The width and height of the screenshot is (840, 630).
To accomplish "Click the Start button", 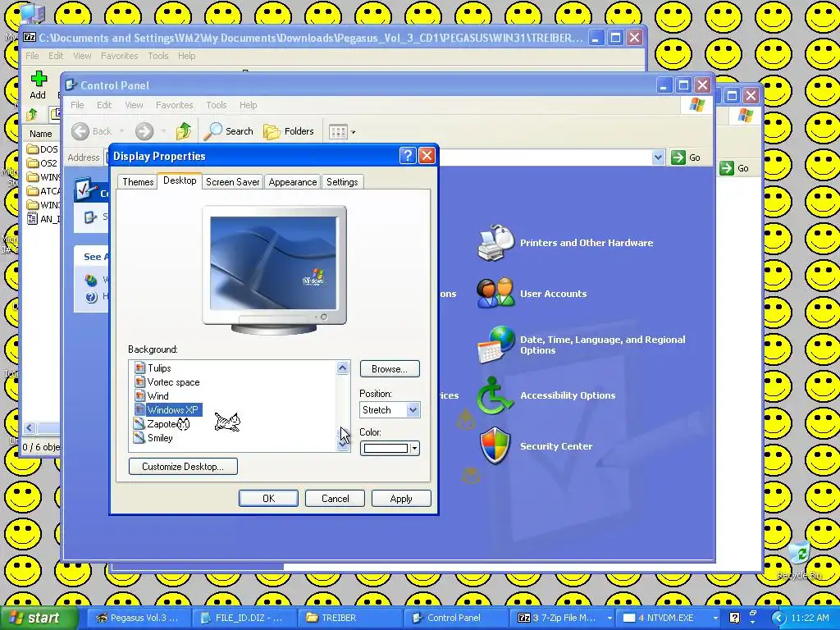I will (39, 618).
